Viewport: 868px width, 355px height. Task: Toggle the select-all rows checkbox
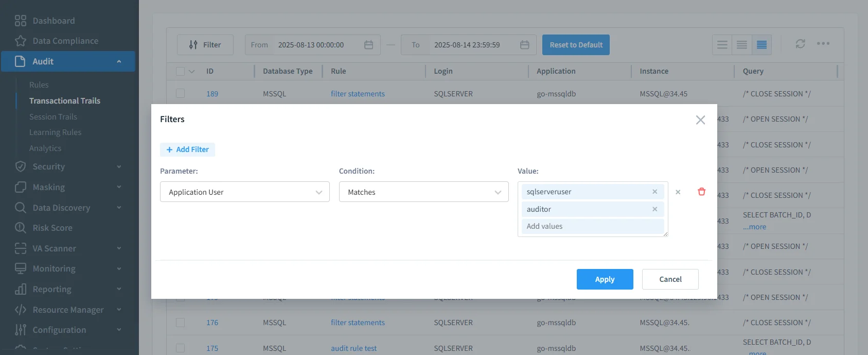coord(180,71)
